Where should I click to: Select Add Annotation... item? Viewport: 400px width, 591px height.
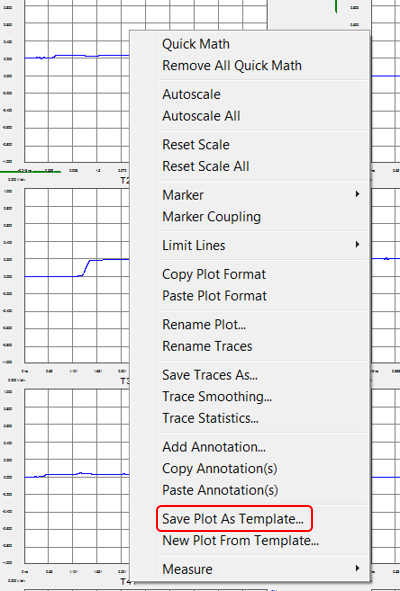(x=214, y=447)
